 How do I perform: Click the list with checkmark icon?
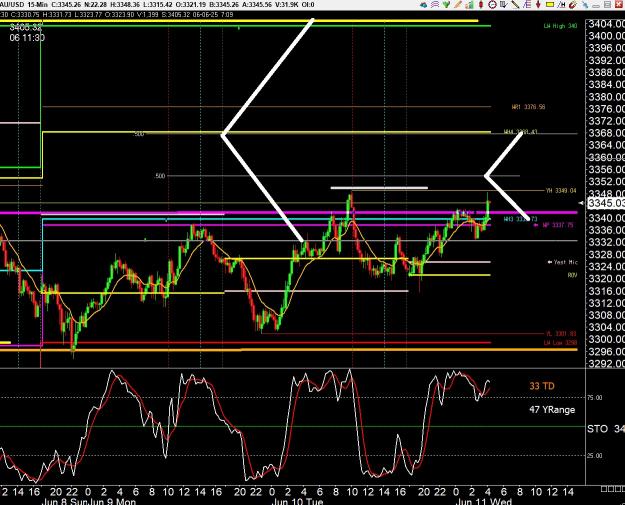pyautogui.click(x=504, y=5)
